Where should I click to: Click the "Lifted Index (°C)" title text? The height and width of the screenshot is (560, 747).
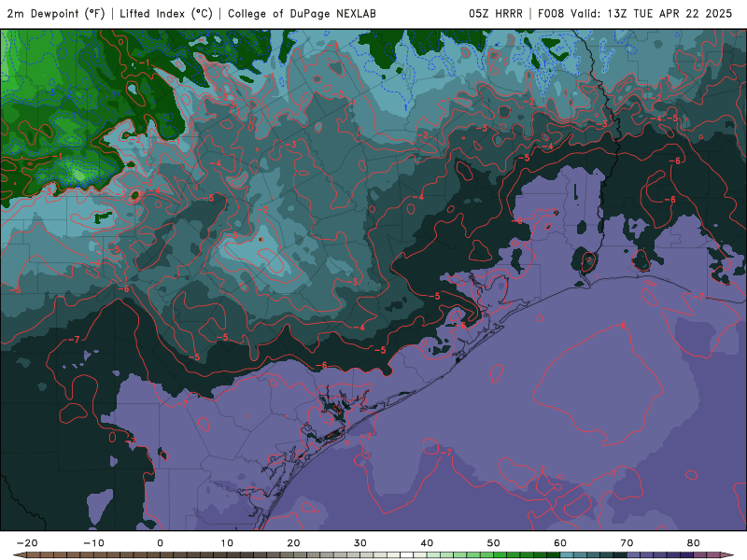coord(166,13)
